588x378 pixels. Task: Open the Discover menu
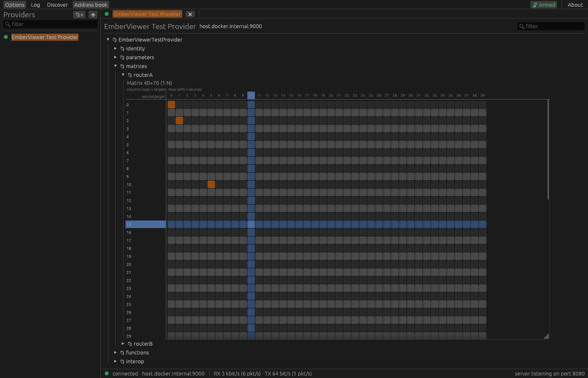click(57, 5)
